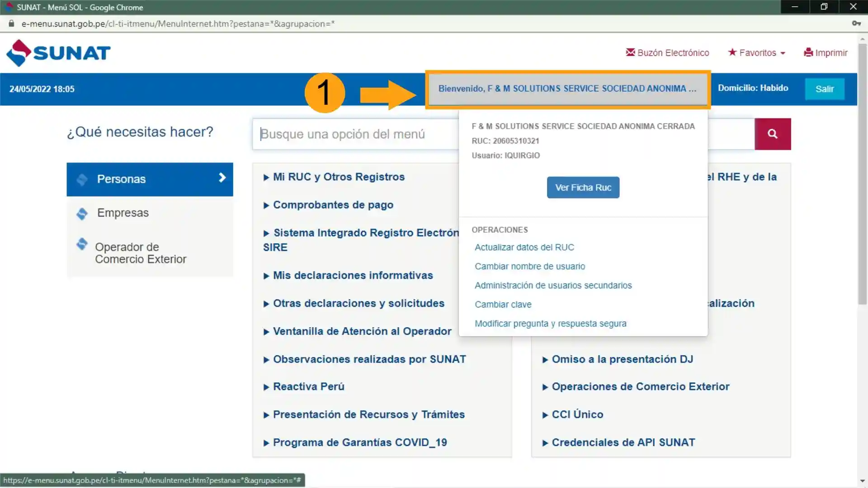Click the Empresas diamond icon
The height and width of the screenshot is (488, 868).
pyautogui.click(x=82, y=213)
